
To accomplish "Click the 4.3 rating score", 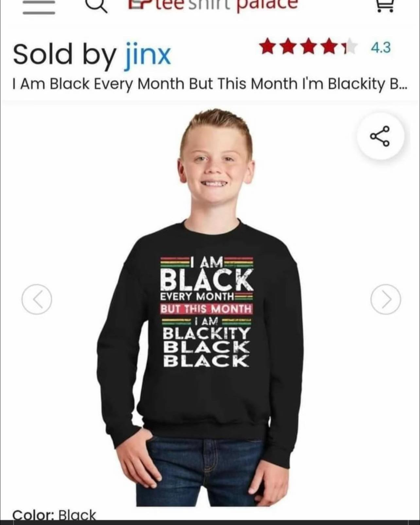I will (x=381, y=48).
